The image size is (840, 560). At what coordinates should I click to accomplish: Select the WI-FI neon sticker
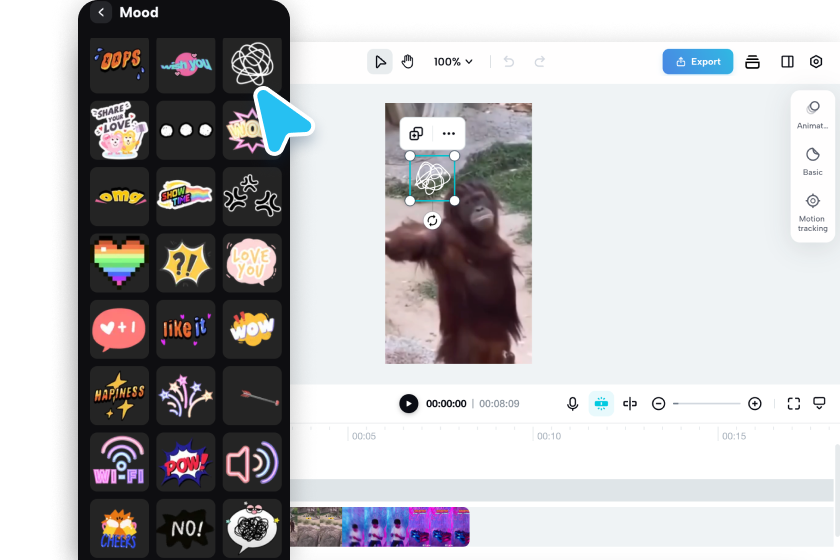[x=119, y=462]
